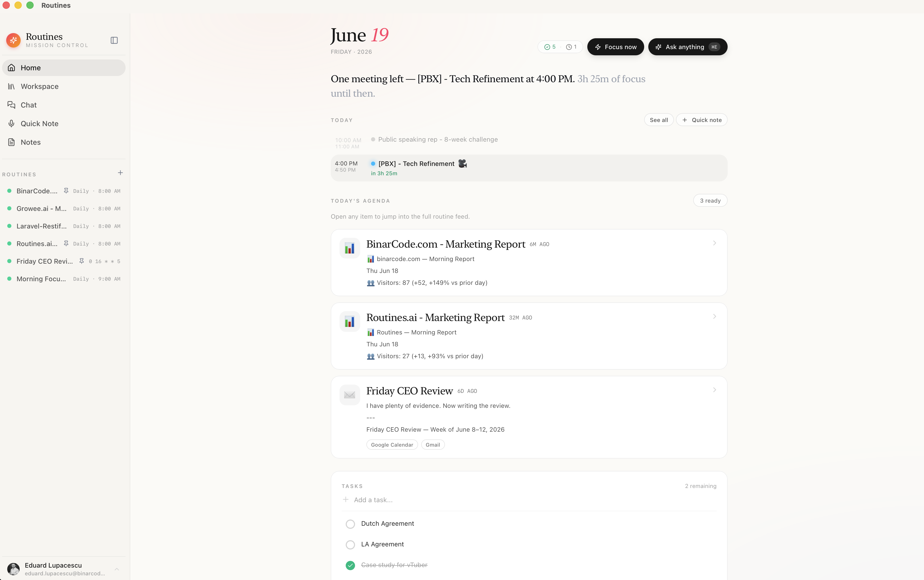
Task: Click green status dot of Laravel-Restify routine
Action: click(9, 226)
